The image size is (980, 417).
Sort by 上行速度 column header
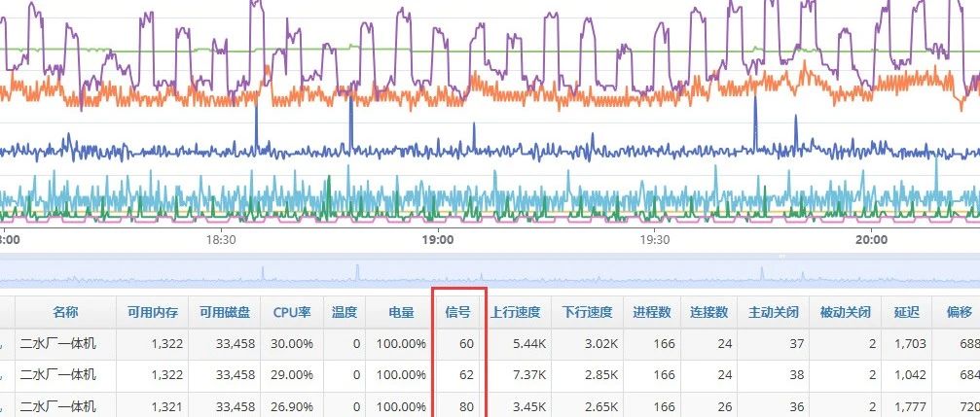[x=515, y=312]
